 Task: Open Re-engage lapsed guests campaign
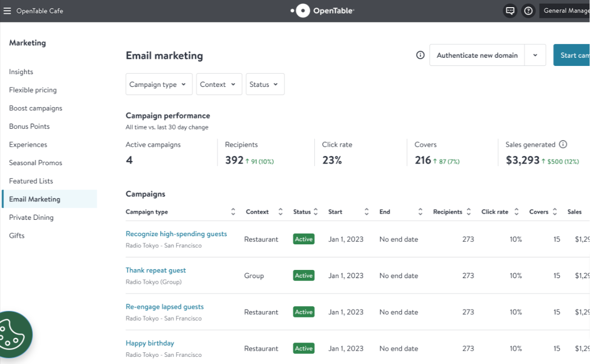point(164,307)
